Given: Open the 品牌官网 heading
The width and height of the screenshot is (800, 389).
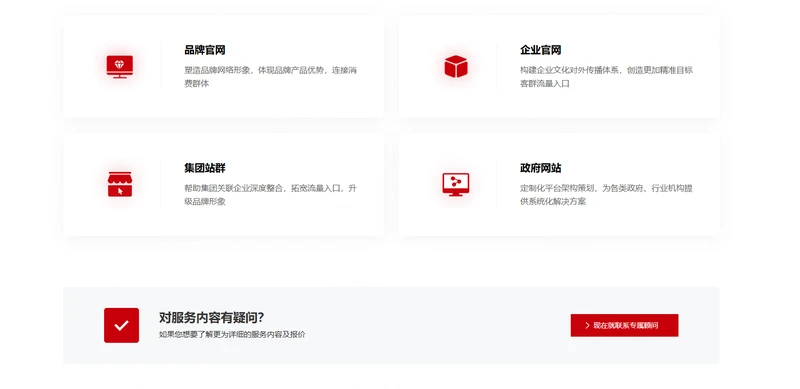Looking at the screenshot, I should (205, 51).
